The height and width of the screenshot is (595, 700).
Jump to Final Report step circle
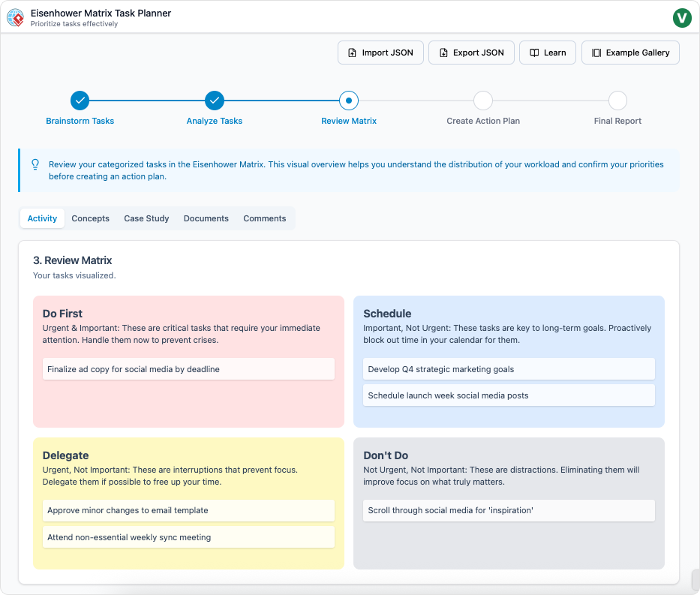pos(617,101)
